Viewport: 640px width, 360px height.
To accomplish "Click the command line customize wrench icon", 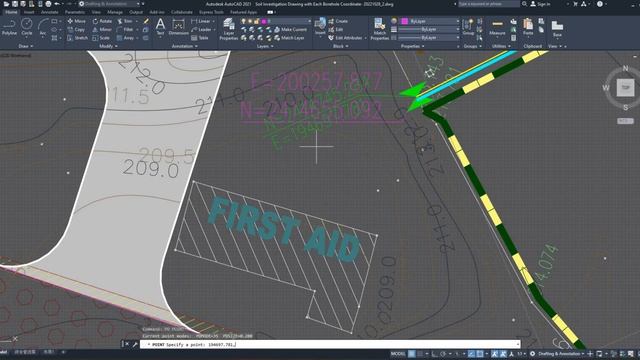I will (135, 344).
